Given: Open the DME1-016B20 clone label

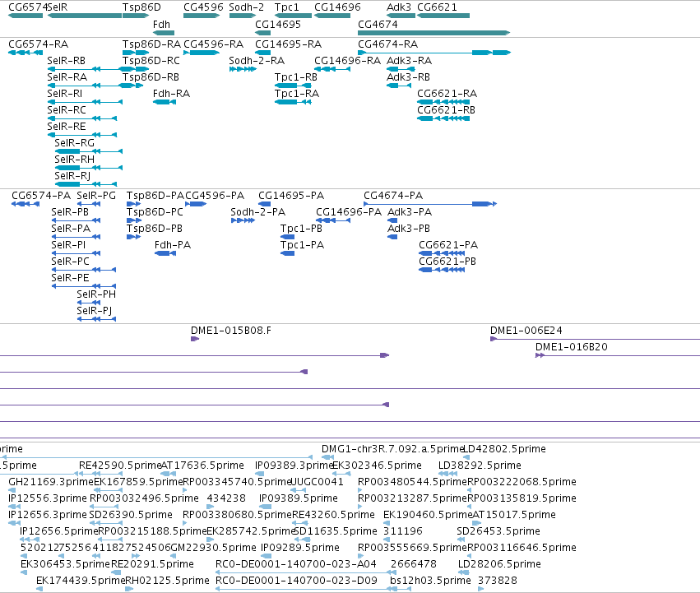Looking at the screenshot, I should [572, 347].
